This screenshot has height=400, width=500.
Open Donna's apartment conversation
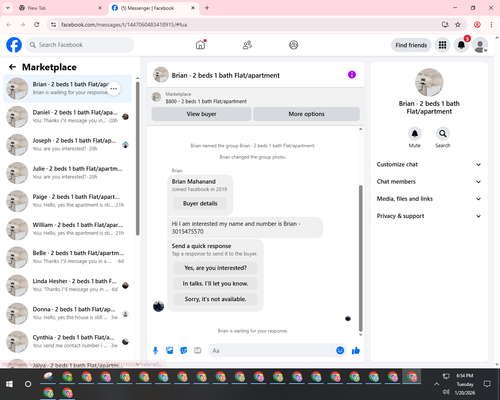point(67,313)
